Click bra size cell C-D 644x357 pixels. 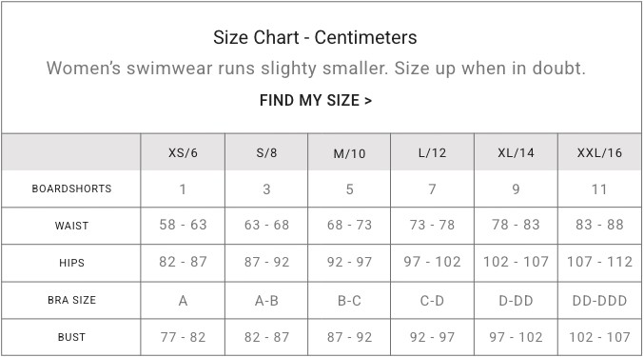point(432,301)
